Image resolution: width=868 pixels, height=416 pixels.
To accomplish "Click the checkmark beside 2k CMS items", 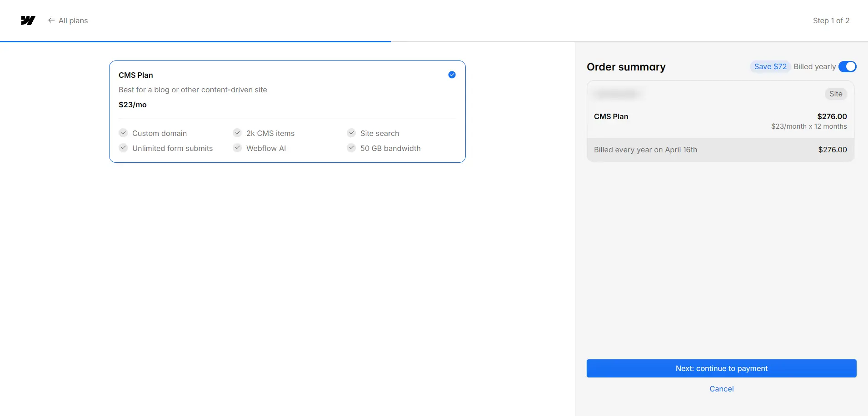I will 237,133.
